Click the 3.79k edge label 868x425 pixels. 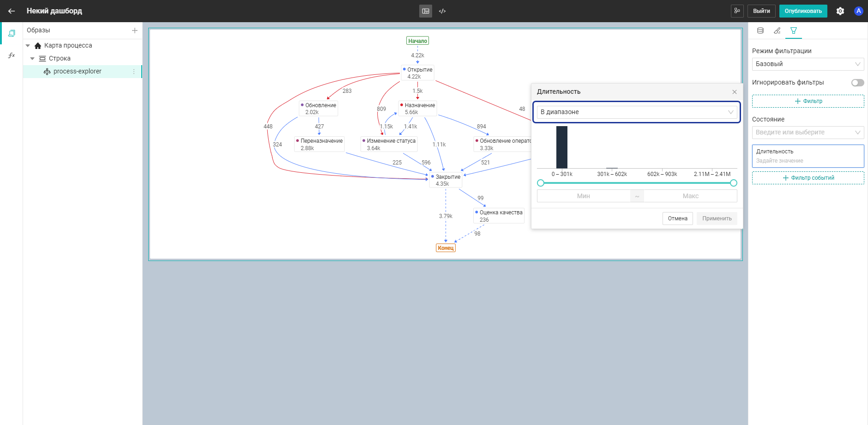coord(446,216)
